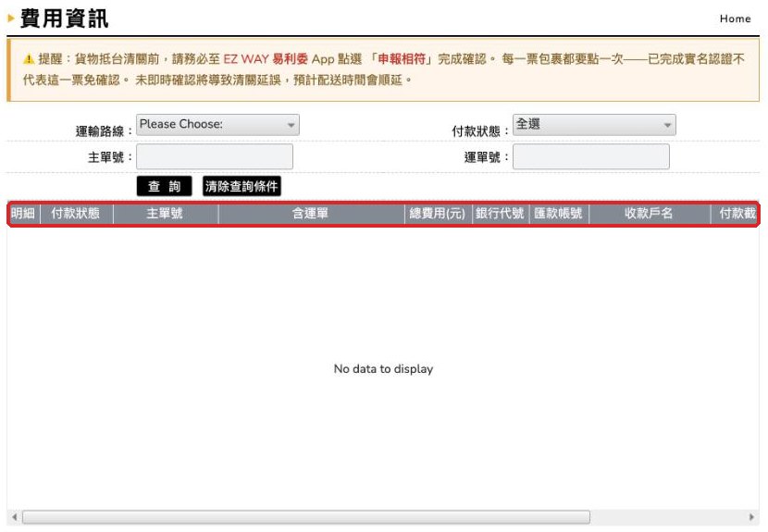Click the No data to display message
Screen dimensions: 768x532
383,369
